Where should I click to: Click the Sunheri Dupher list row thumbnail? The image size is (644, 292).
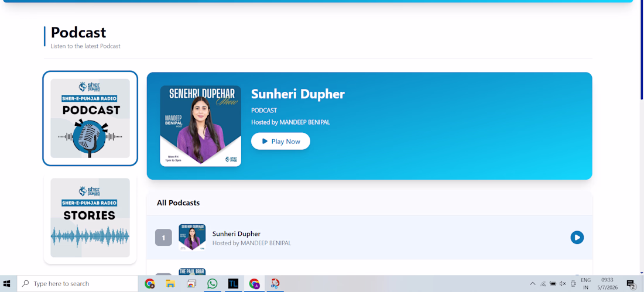pyautogui.click(x=192, y=238)
